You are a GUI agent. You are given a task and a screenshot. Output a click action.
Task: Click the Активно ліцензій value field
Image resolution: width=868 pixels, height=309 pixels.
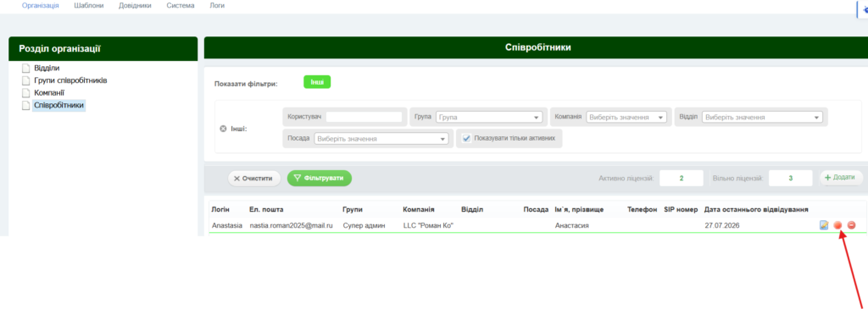[x=682, y=179]
